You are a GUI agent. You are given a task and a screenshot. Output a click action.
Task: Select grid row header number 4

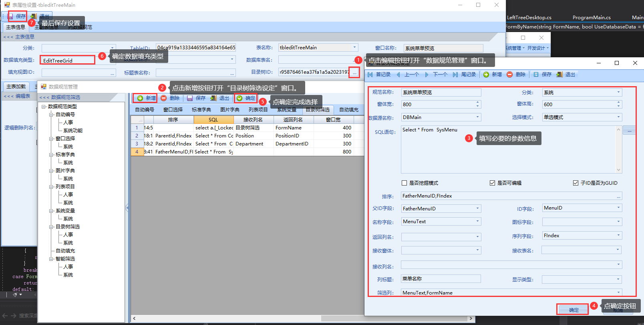137,152
